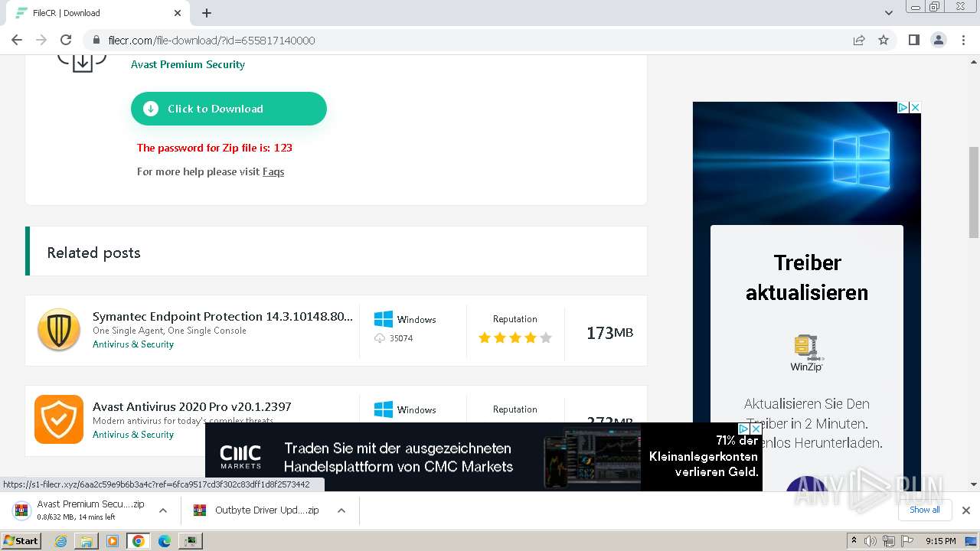
Task: Click the Avast orange shield thumbnail
Action: (x=59, y=419)
